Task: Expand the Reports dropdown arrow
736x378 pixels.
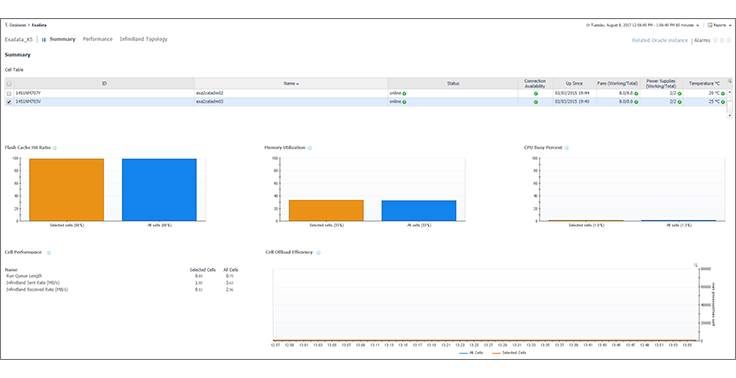Action: 730,25
